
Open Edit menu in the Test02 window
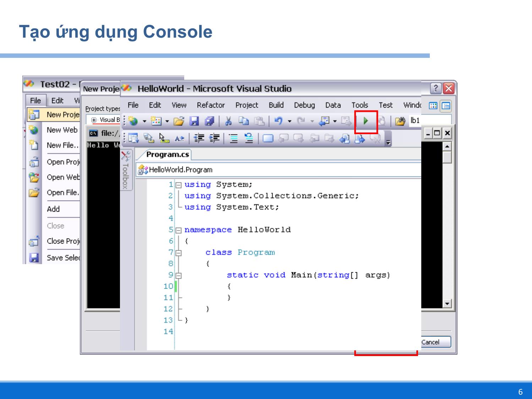(57, 100)
